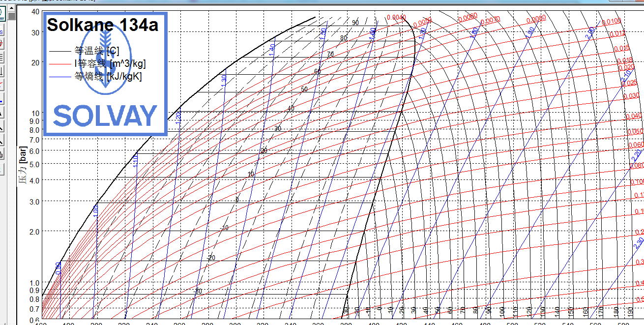Click the 3.0 pressure axis tick
This screenshot has height=325, width=644.
coord(34,202)
